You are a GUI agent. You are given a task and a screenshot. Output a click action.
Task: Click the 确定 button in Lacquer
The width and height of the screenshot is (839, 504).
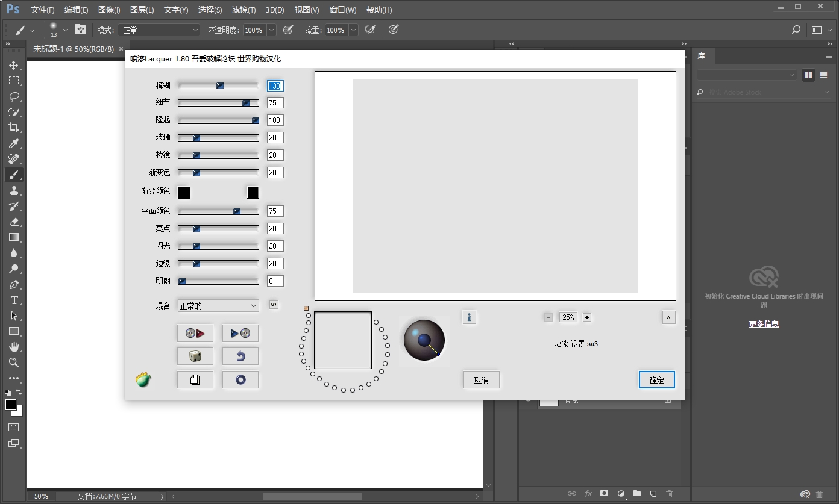point(657,380)
